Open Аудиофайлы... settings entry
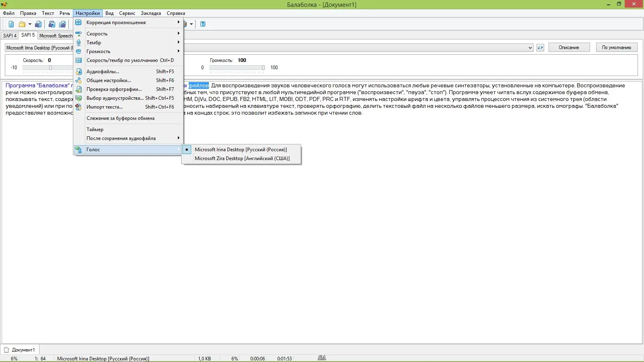Viewport: 644px width, 362px height. [x=128, y=72]
